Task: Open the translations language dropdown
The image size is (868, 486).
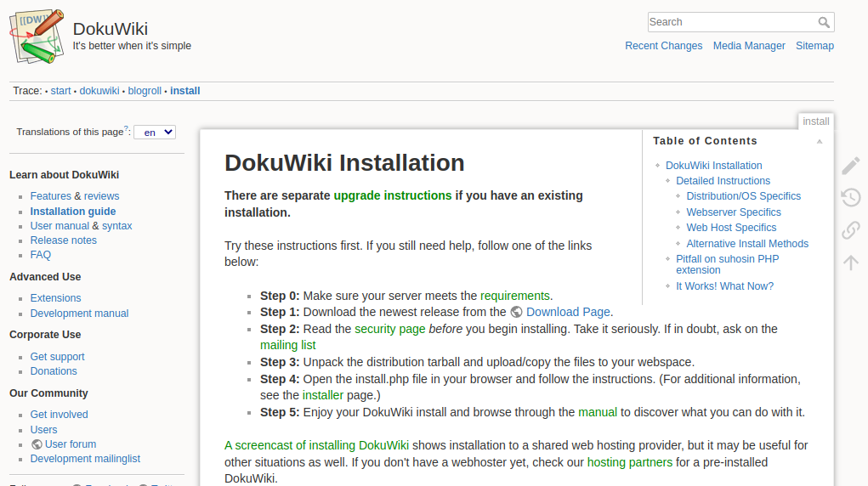Action: [x=155, y=133]
